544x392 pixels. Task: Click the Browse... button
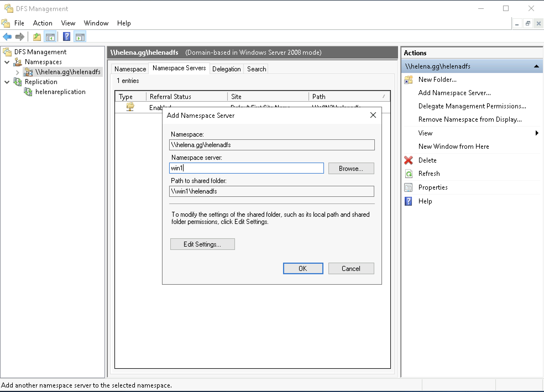(351, 169)
